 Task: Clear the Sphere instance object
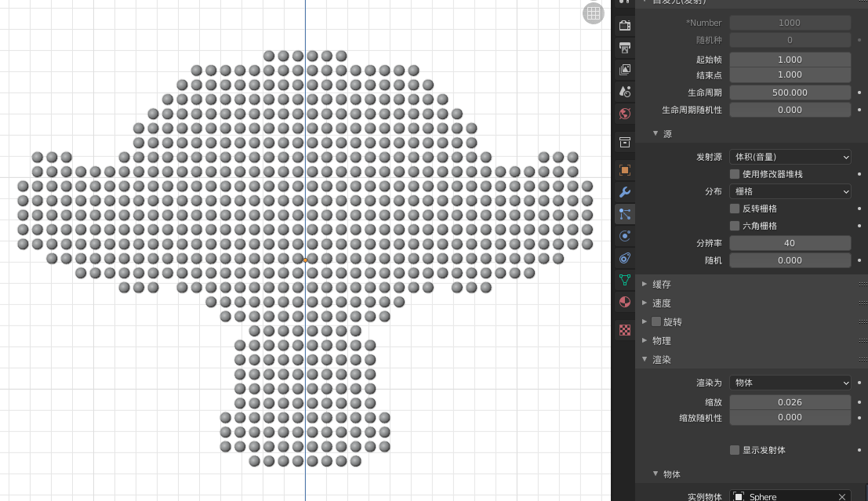(x=842, y=497)
